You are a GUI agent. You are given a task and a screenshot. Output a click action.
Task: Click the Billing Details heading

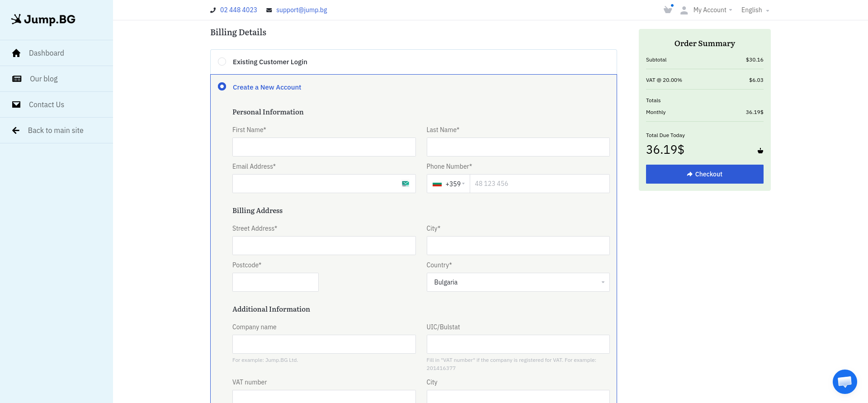(x=238, y=32)
